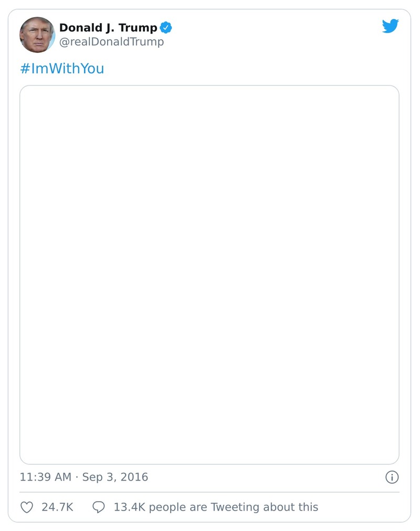Click the Sep 3, 2016 date text

[x=116, y=477]
